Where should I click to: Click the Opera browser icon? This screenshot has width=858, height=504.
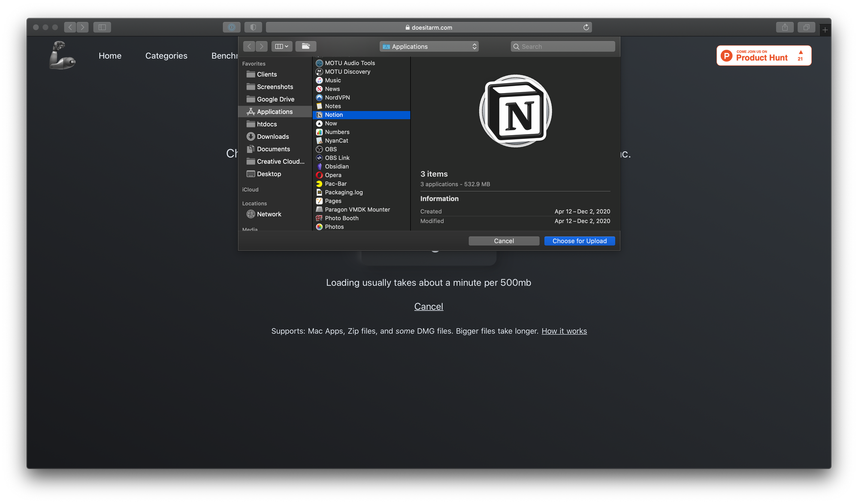pyautogui.click(x=319, y=175)
